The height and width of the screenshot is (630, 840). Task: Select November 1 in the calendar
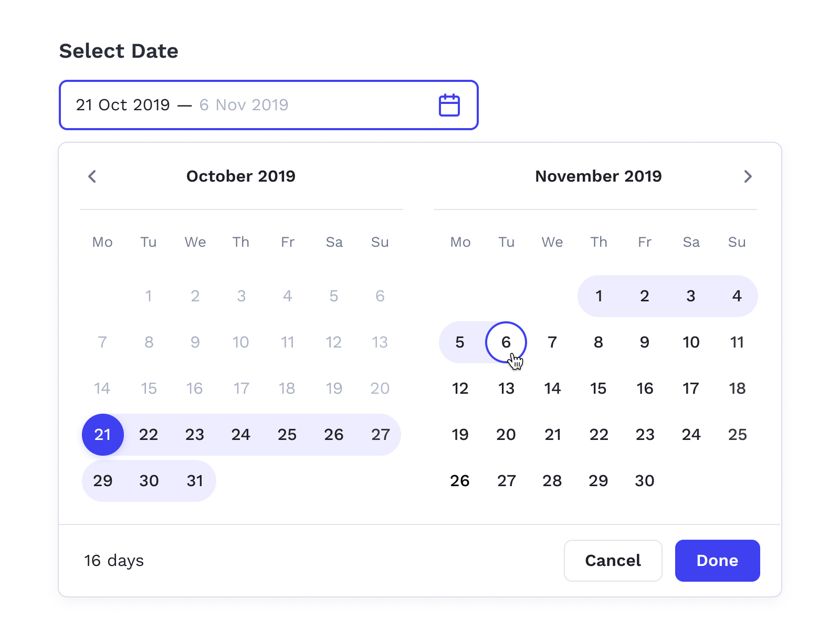[598, 296]
